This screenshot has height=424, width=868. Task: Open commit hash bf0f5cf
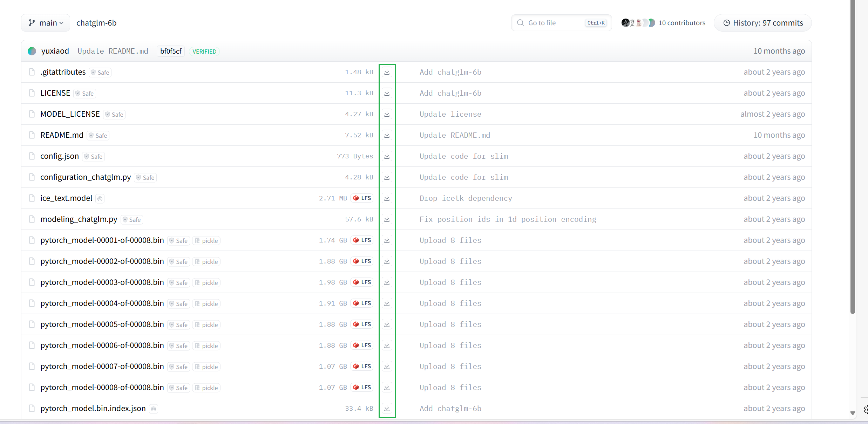pos(171,52)
